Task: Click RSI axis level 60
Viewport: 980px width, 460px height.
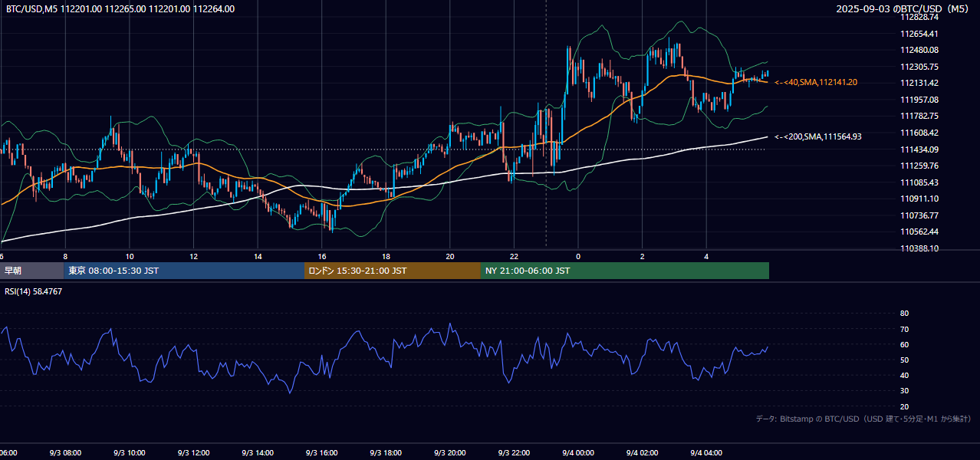Action: click(904, 344)
